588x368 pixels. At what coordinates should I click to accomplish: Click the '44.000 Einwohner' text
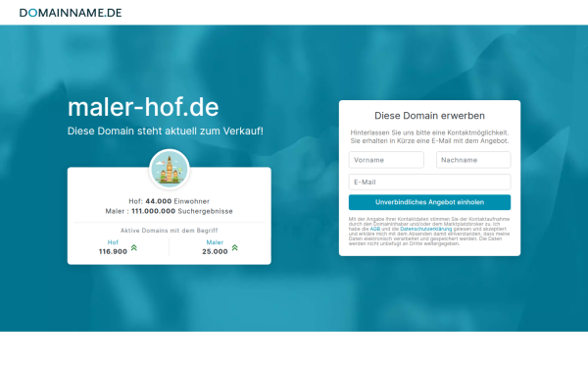(177, 201)
